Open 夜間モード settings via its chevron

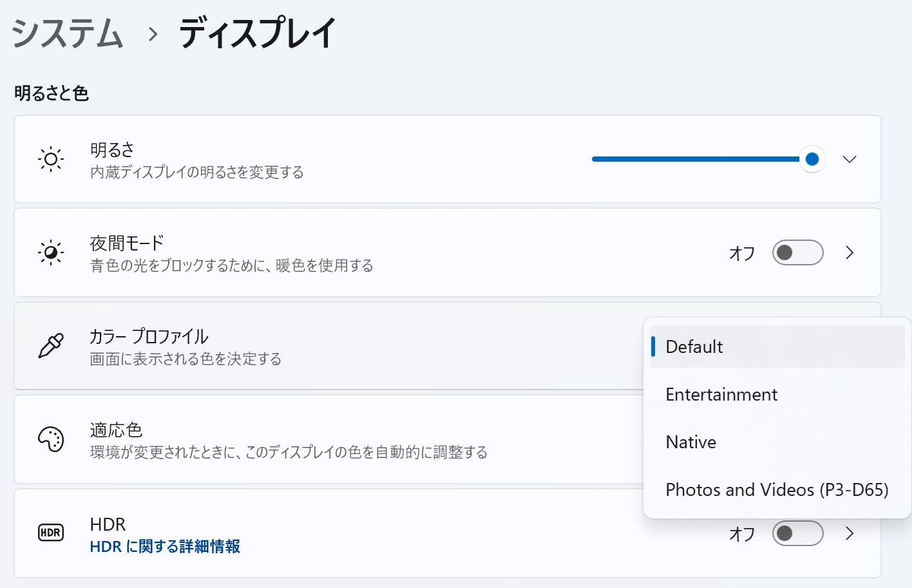850,252
